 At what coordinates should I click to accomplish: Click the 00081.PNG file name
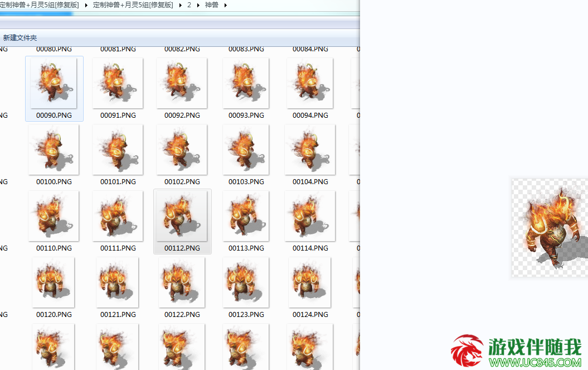coord(118,49)
